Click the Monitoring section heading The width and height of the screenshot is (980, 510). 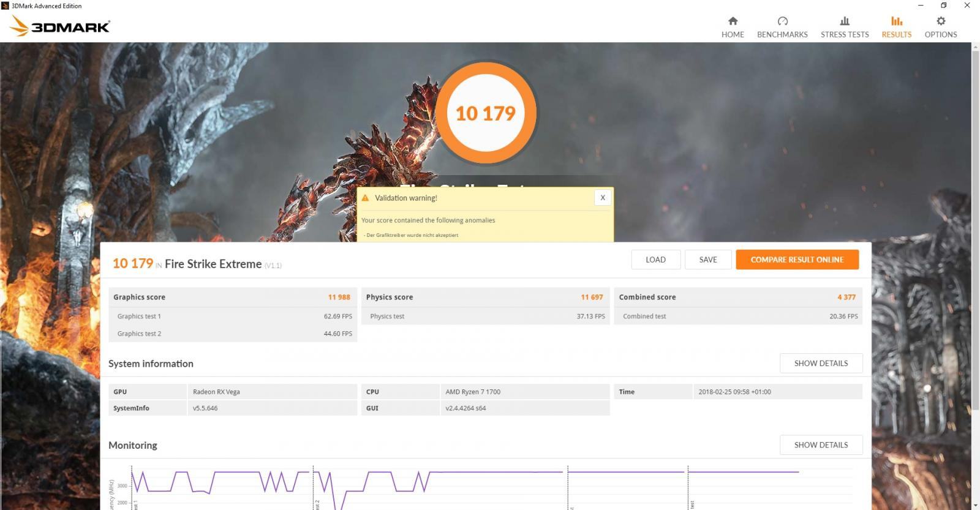pos(133,445)
